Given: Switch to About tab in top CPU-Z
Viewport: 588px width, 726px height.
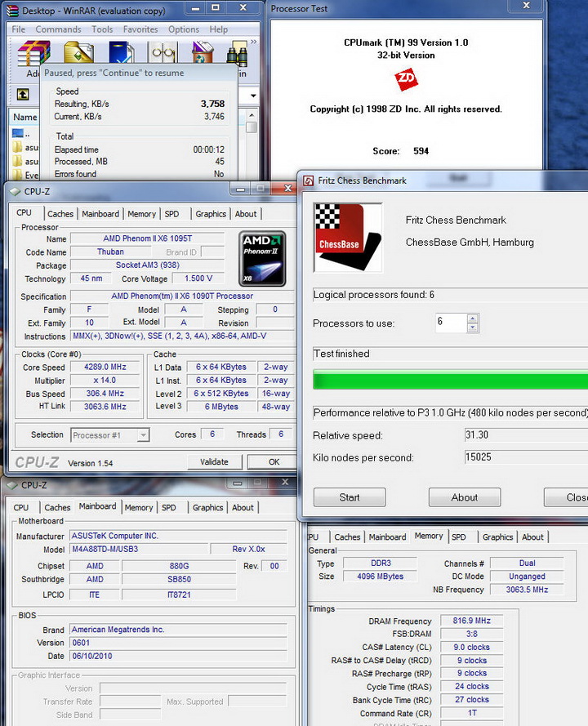Looking at the screenshot, I should (x=245, y=214).
